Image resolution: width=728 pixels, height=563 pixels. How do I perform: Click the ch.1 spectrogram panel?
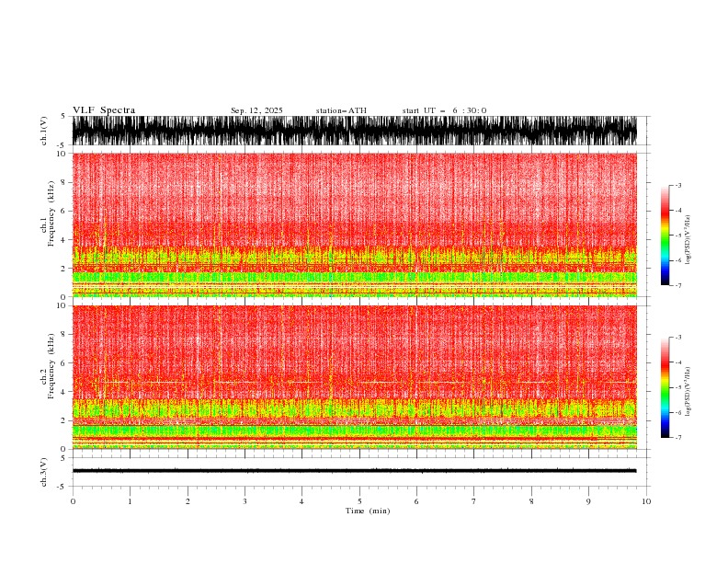pyautogui.click(x=355, y=224)
